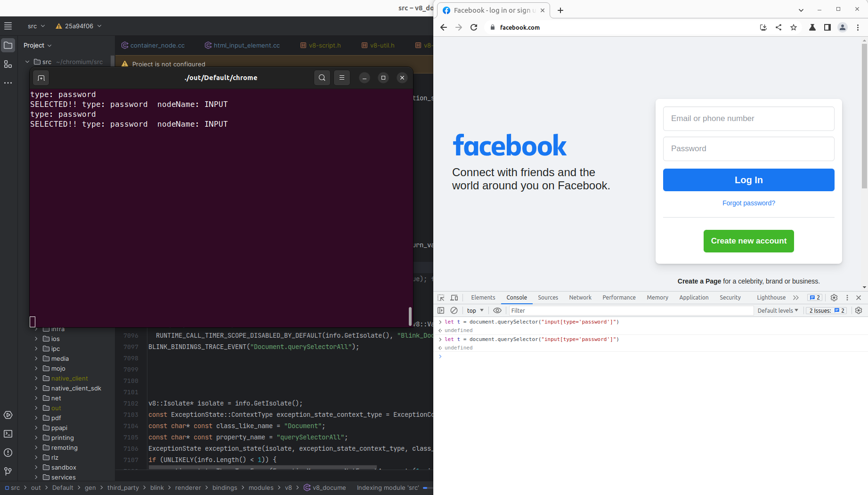This screenshot has height=495, width=868.
Task: Open the Structure tool window icon
Action: (8, 64)
